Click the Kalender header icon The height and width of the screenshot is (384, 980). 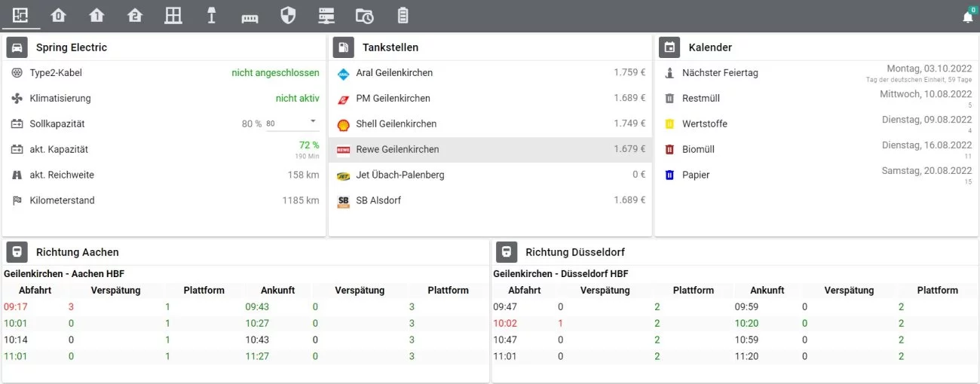669,47
